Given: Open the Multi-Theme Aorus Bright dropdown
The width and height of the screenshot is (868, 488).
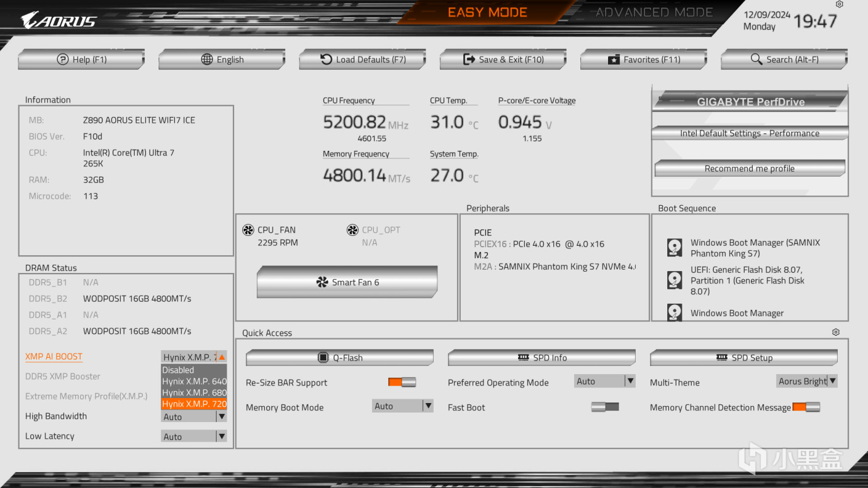Looking at the screenshot, I should click(x=807, y=381).
